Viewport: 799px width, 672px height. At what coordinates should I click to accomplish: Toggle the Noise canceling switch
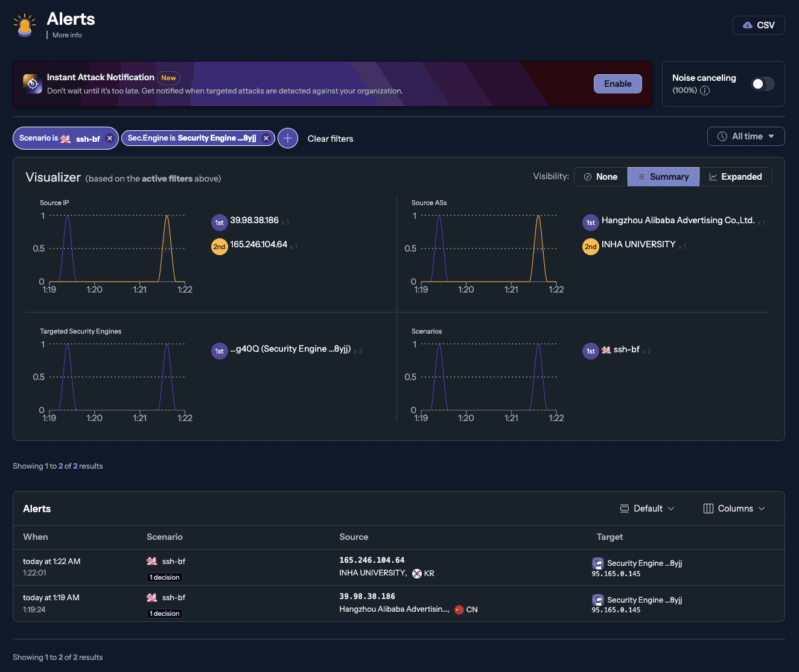pyautogui.click(x=762, y=84)
